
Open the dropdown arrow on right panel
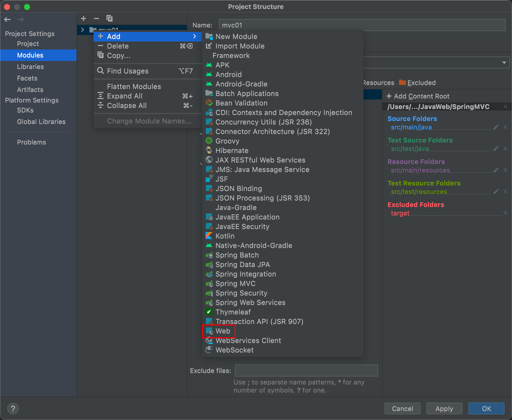504,62
